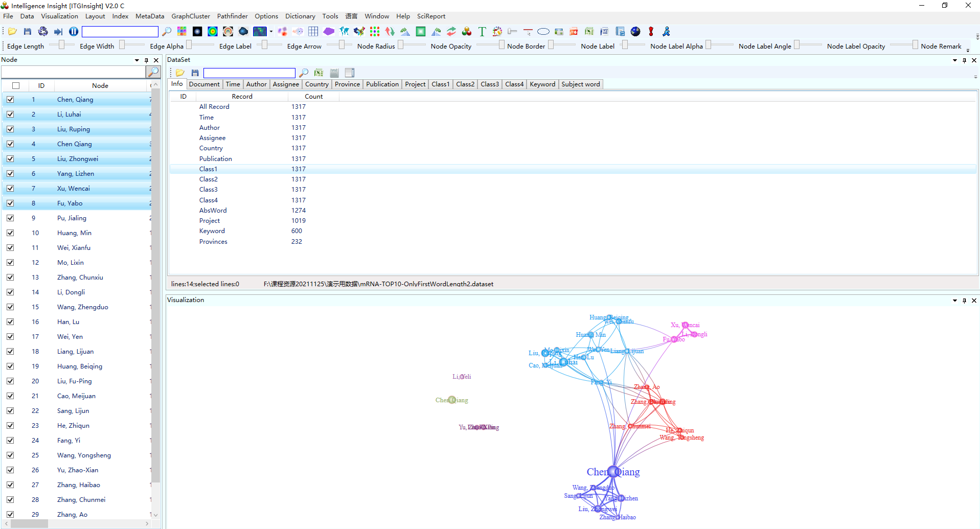Uncheck the Pu, Jialing node checkbox

[10, 218]
